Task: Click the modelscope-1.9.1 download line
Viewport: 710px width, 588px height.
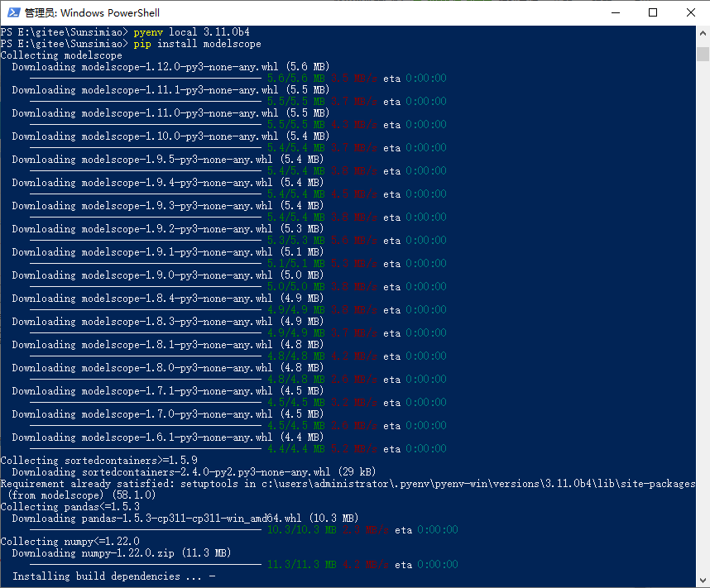Action: coord(167,252)
